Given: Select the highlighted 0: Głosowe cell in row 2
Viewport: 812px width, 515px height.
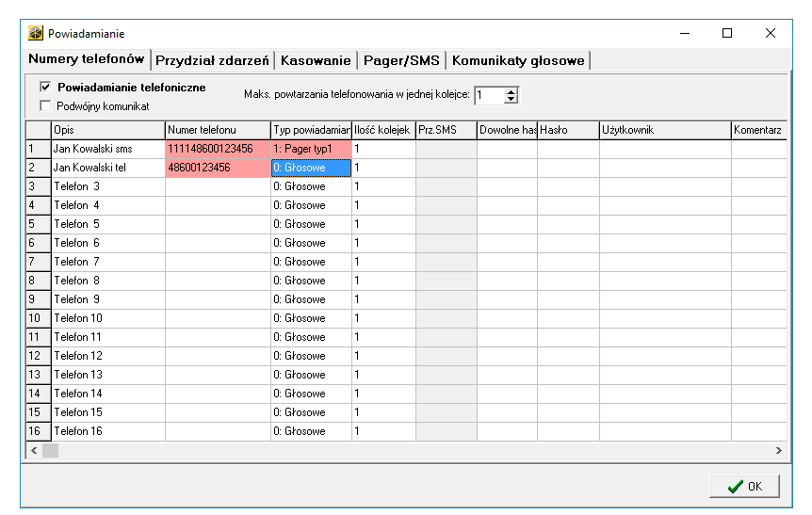Looking at the screenshot, I should (311, 168).
